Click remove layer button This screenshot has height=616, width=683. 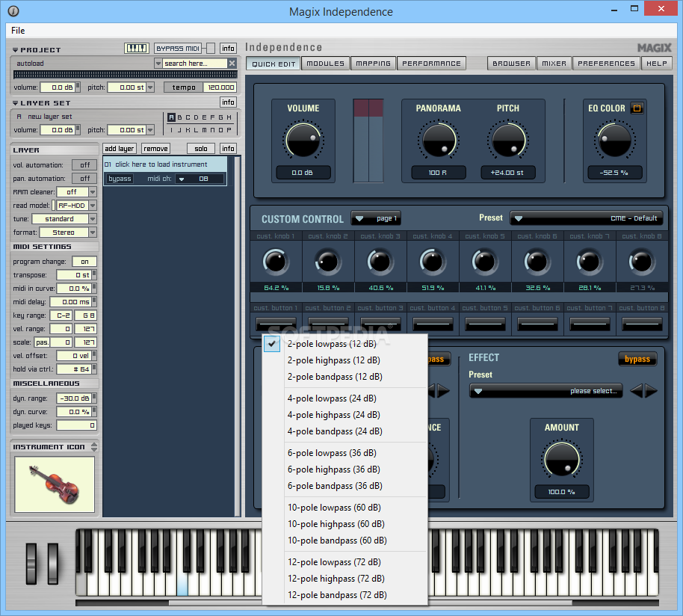155,149
